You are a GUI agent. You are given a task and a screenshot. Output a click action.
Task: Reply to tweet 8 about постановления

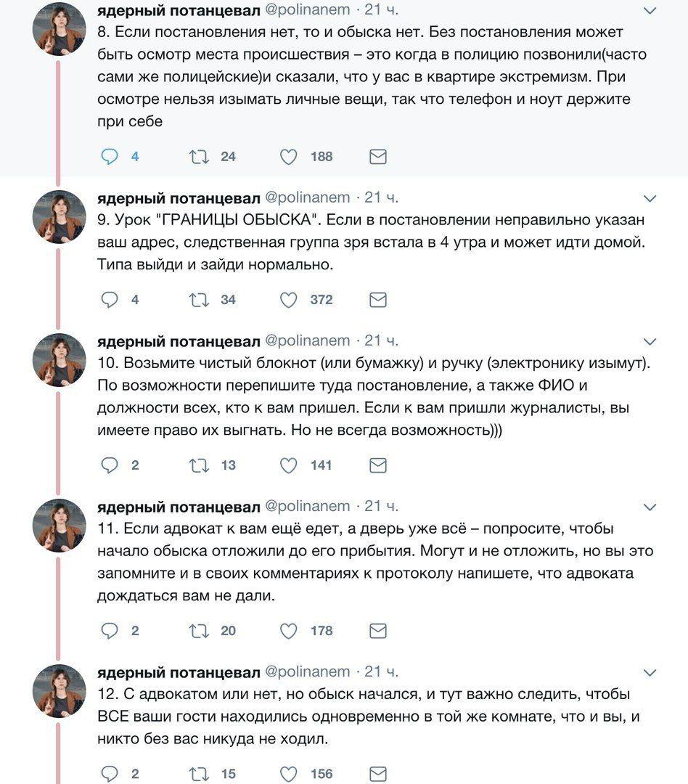pyautogui.click(x=109, y=156)
